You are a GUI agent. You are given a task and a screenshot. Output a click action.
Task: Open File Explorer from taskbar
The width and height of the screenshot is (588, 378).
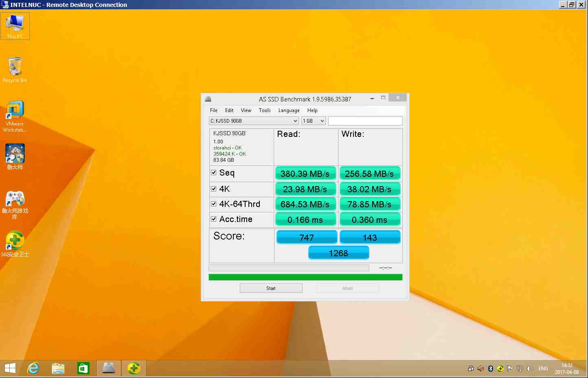pos(58,368)
